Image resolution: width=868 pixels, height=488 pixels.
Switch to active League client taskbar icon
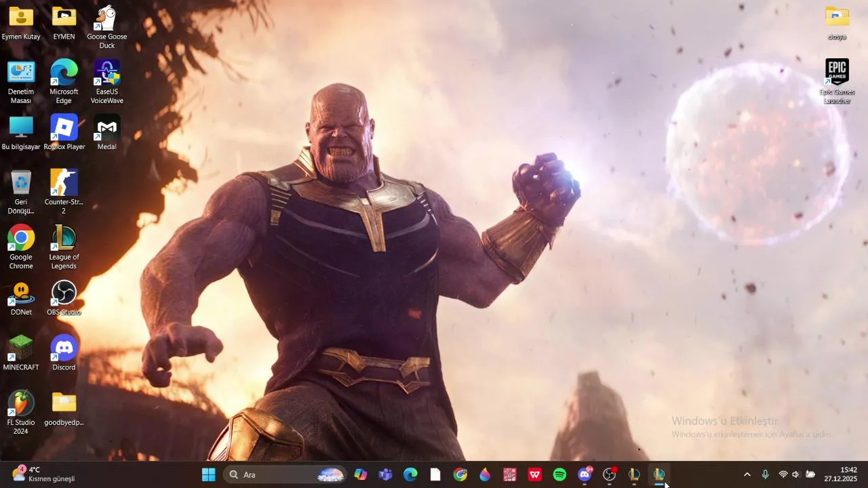click(x=659, y=474)
